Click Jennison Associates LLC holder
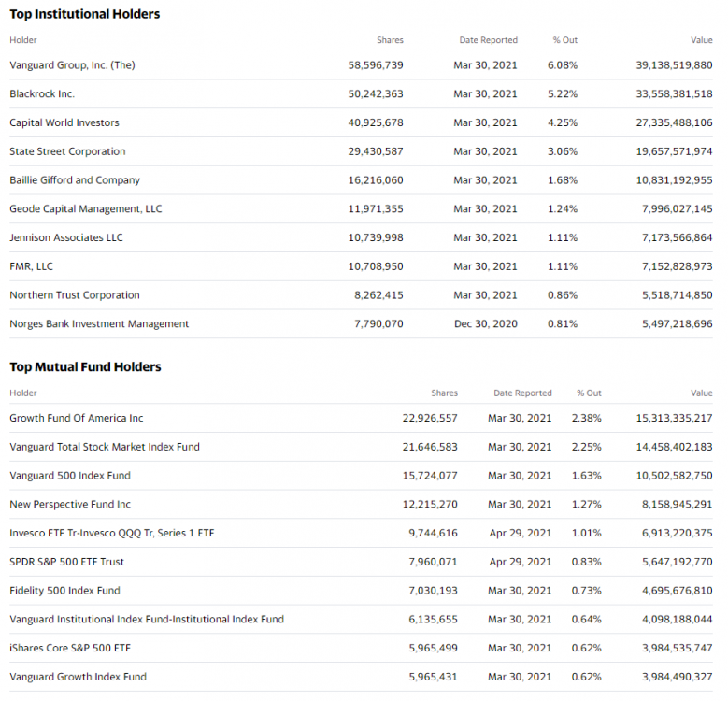 click(65, 237)
